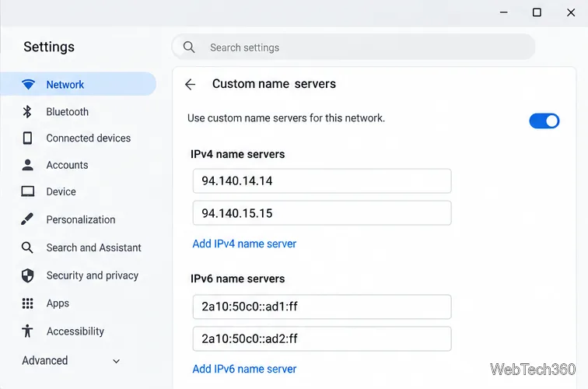Click Add IPv4 name server link
The height and width of the screenshot is (389, 588).
pos(244,244)
